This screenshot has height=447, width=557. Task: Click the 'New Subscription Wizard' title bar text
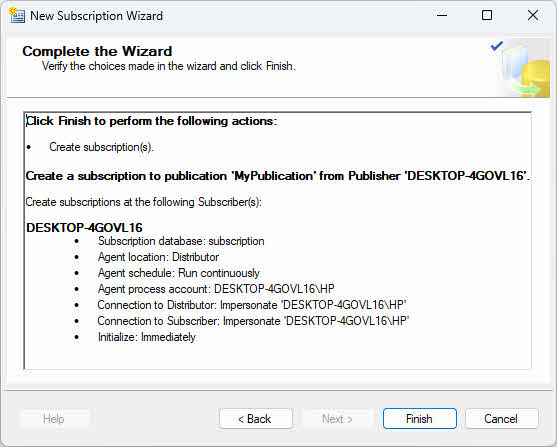pos(97,16)
